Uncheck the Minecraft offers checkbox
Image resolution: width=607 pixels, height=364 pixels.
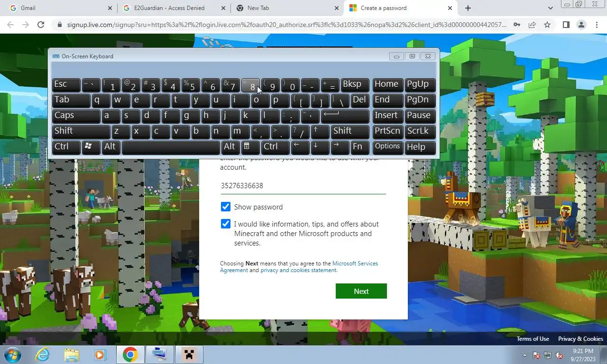pos(226,224)
